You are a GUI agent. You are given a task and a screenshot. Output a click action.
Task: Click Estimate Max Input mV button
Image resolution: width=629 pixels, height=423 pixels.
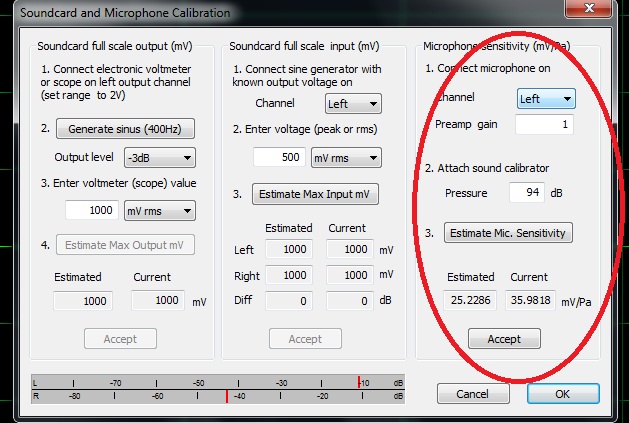[x=315, y=194]
